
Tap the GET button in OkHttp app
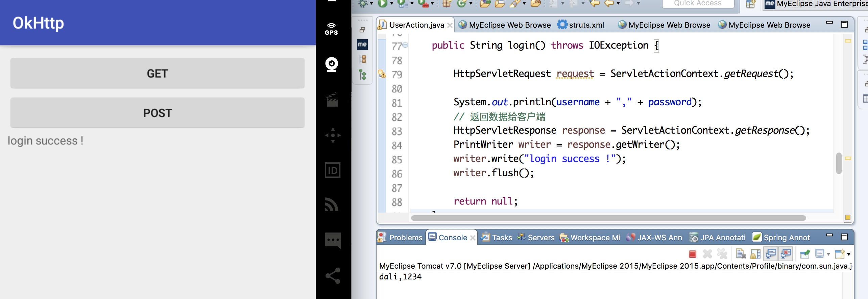(157, 73)
